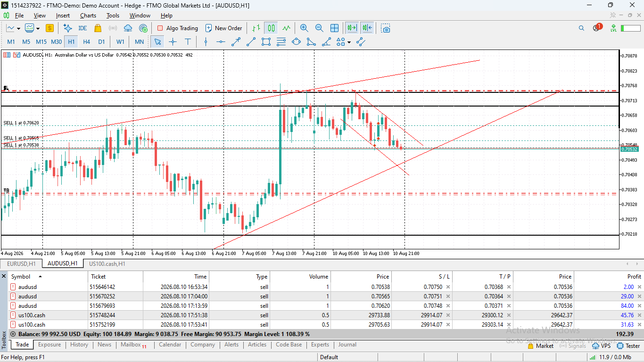Switch chart to candlesticks view
644x362 pixels.
(x=271, y=28)
